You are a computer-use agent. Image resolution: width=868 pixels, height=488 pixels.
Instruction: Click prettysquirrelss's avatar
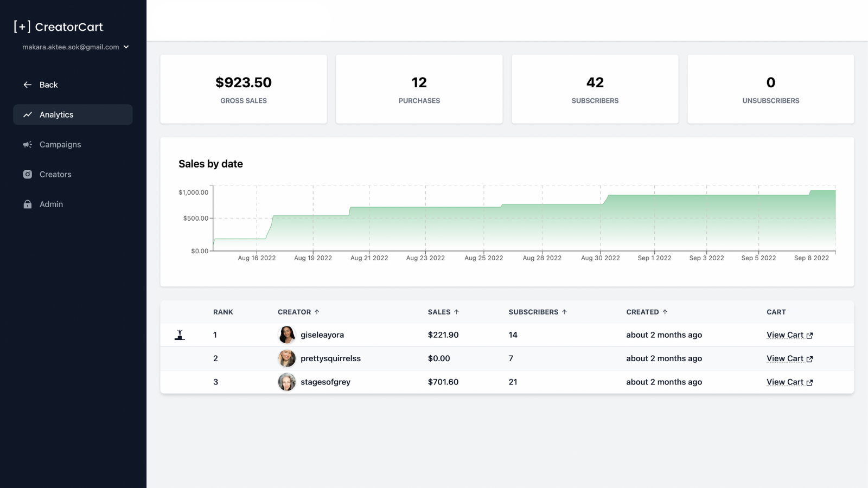click(x=287, y=358)
